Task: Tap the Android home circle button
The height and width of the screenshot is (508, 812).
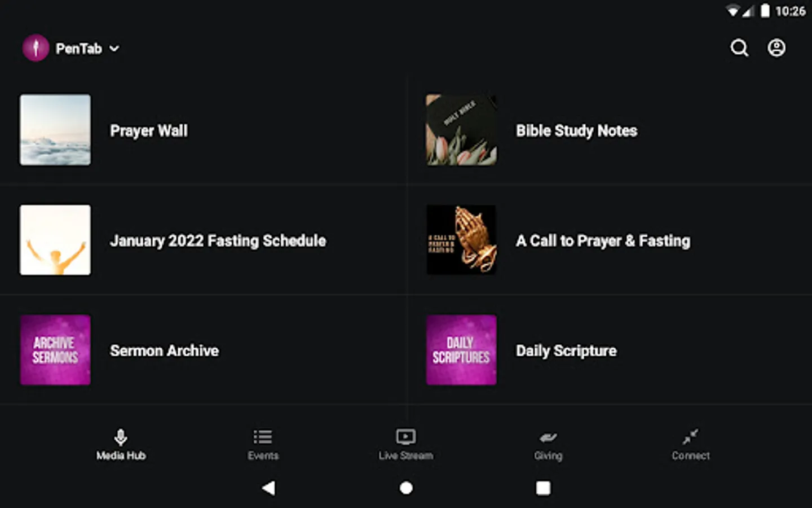Action: [406, 488]
